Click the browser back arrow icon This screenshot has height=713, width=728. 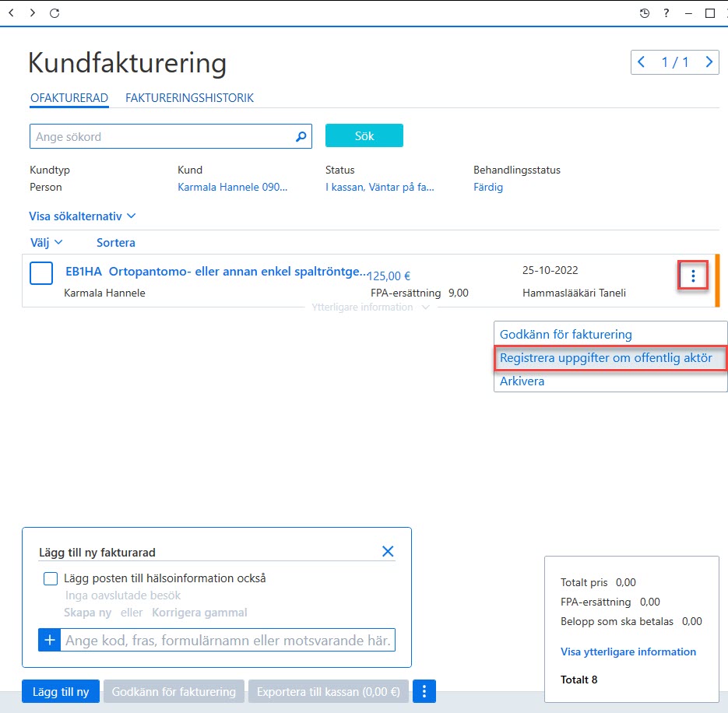[11, 13]
